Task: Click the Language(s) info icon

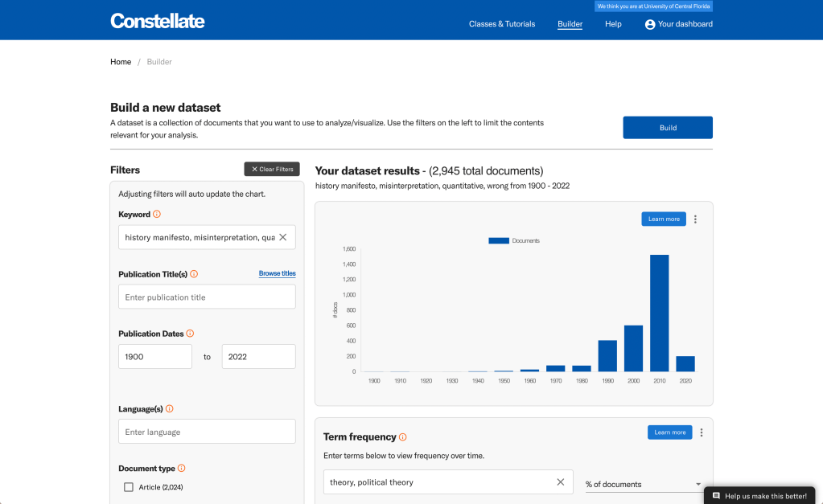Action: pyautogui.click(x=169, y=409)
